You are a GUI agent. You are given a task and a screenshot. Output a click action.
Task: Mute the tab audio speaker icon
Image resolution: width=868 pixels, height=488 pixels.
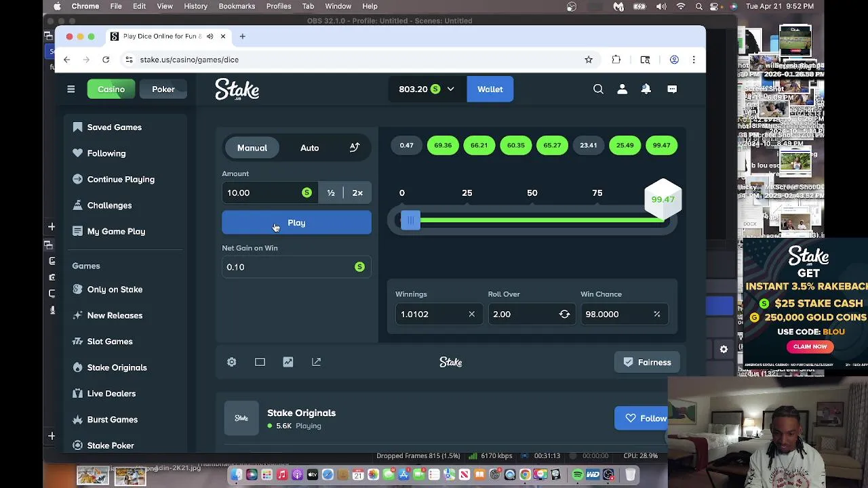click(x=210, y=37)
